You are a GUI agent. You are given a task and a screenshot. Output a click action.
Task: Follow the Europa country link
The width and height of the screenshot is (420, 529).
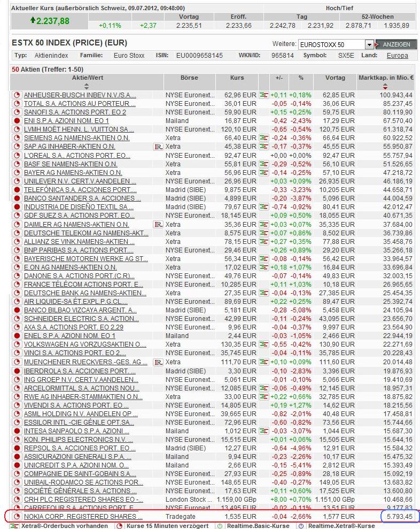coord(397,55)
